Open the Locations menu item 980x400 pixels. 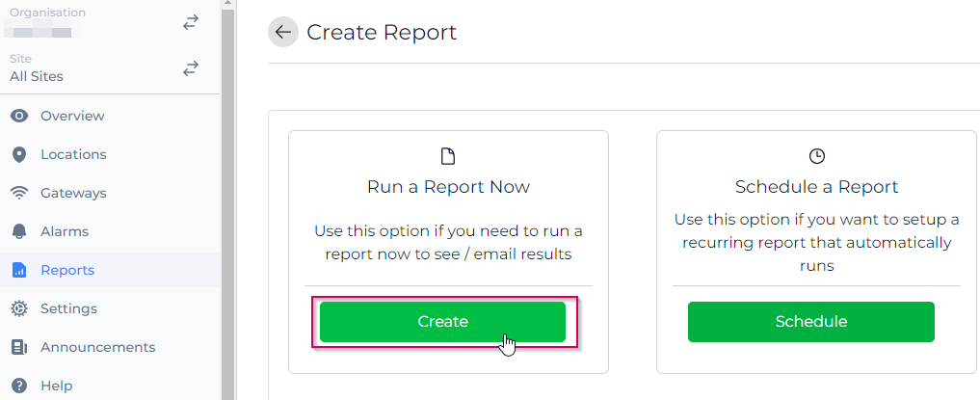point(73,154)
